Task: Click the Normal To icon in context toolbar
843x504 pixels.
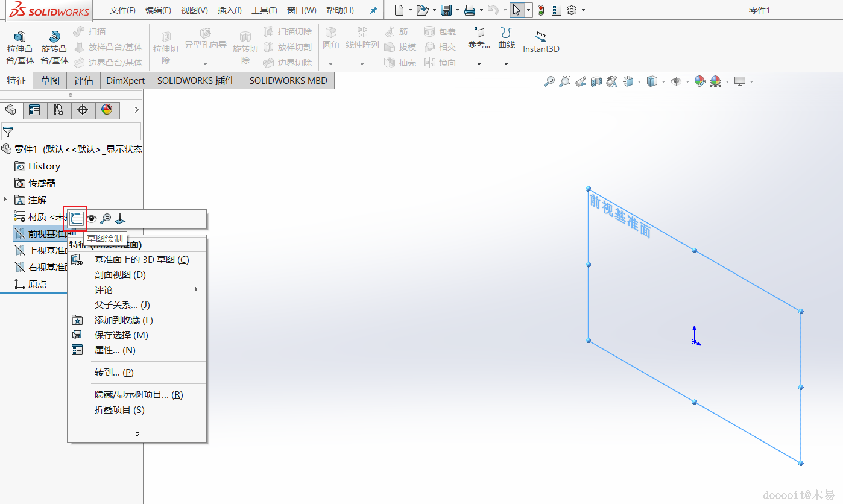Action: point(120,219)
